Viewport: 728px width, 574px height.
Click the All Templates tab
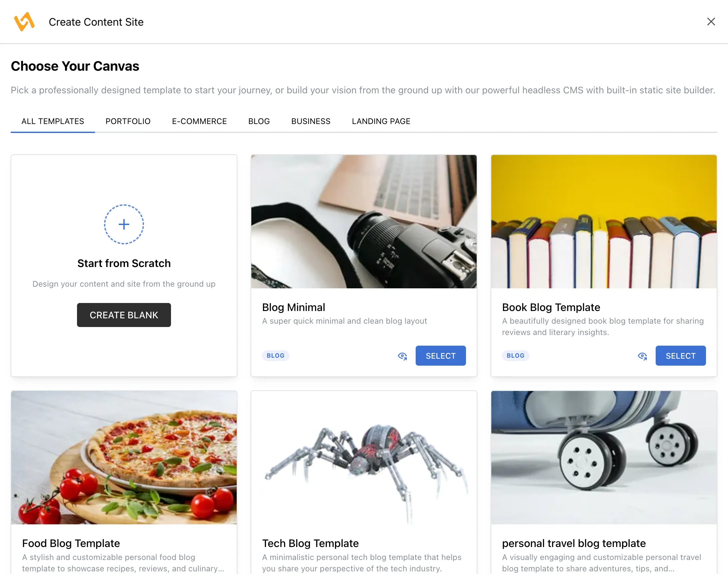coord(53,121)
